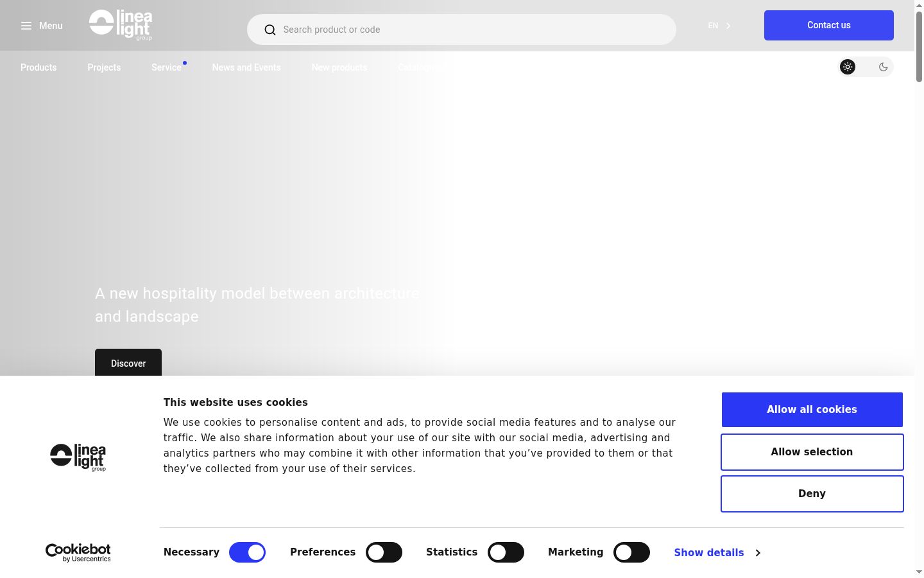Select the dark mode moon icon

click(884, 67)
